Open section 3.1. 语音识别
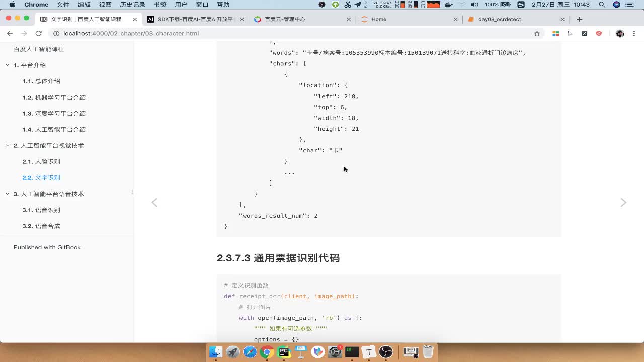This screenshot has height=362, width=644. coord(41,210)
